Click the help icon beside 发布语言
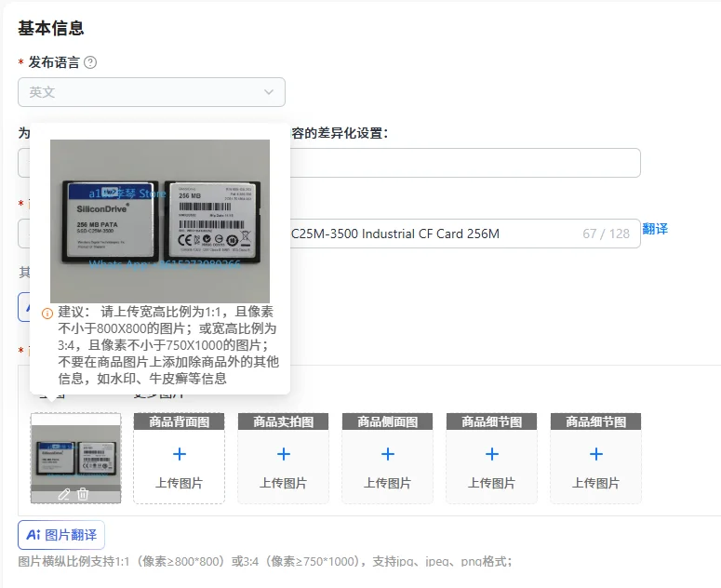The width and height of the screenshot is (721, 588). point(90,62)
